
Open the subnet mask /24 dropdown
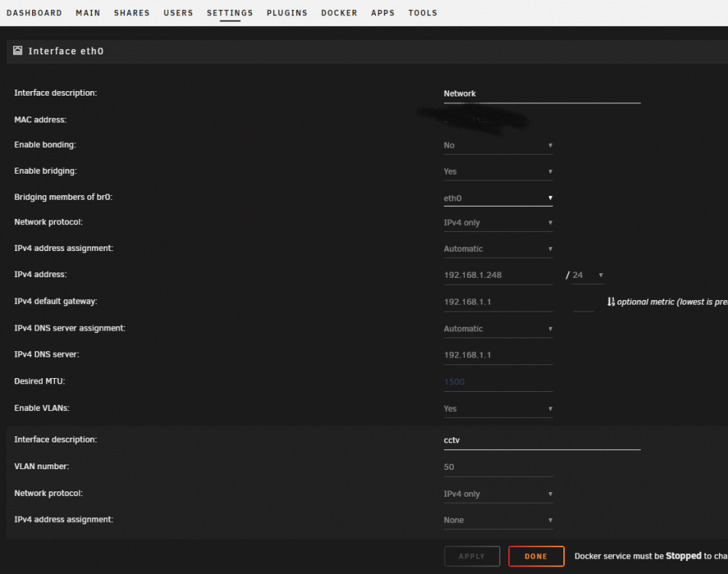pos(588,276)
